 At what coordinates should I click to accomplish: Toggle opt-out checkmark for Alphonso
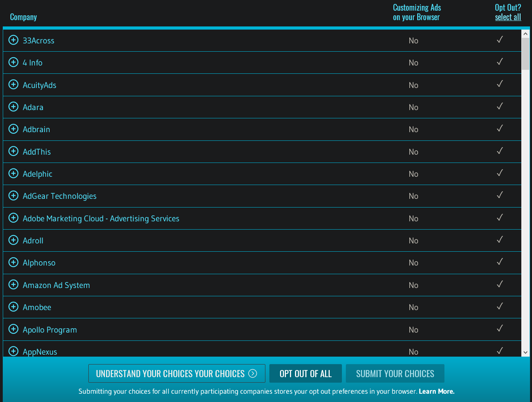tap(500, 262)
